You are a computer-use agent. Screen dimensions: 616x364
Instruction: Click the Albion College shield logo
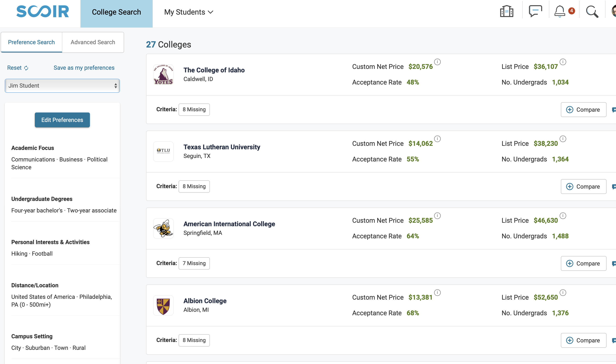[163, 305]
